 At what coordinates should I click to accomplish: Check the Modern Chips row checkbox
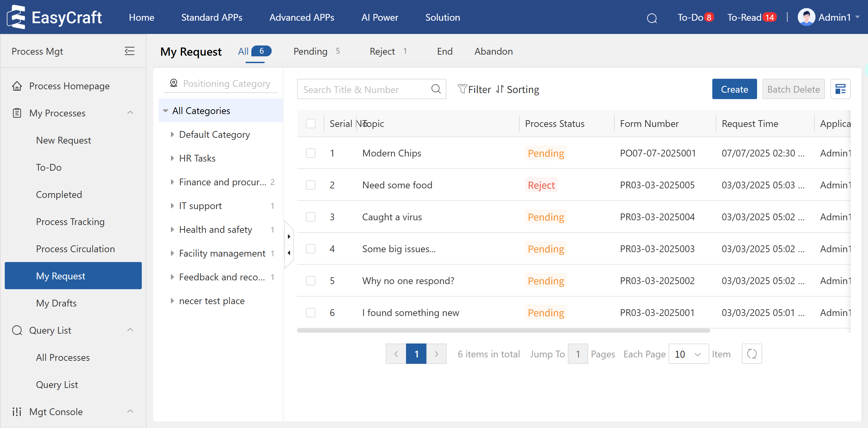coord(310,153)
